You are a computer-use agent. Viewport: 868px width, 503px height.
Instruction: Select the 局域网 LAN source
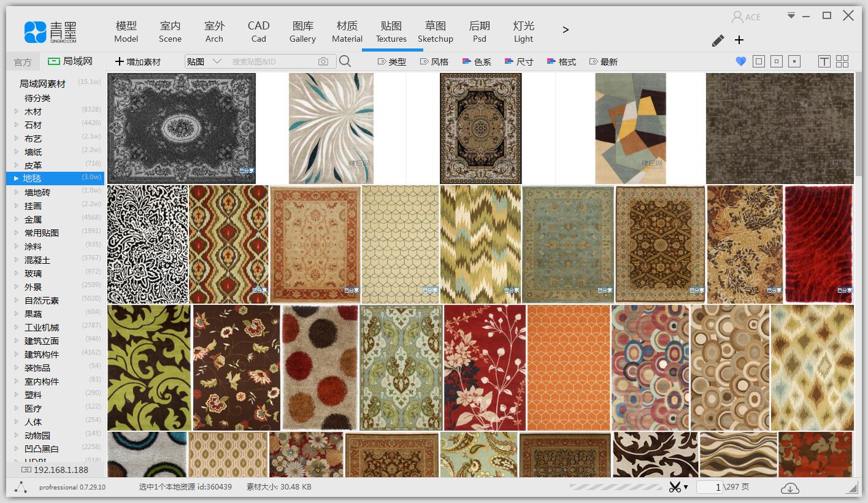70,61
